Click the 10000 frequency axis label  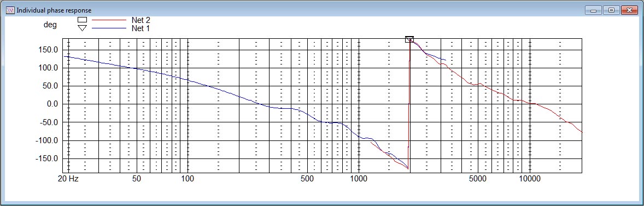pos(530,179)
